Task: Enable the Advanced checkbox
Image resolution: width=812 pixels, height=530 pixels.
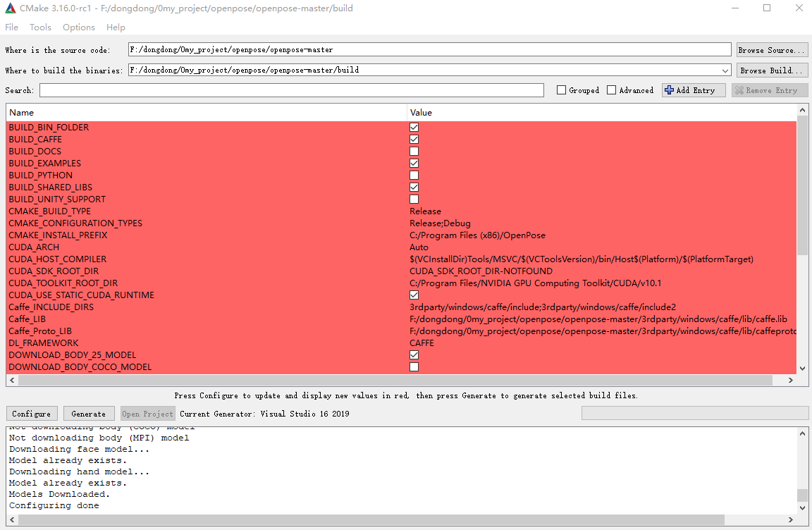Action: tap(612, 90)
